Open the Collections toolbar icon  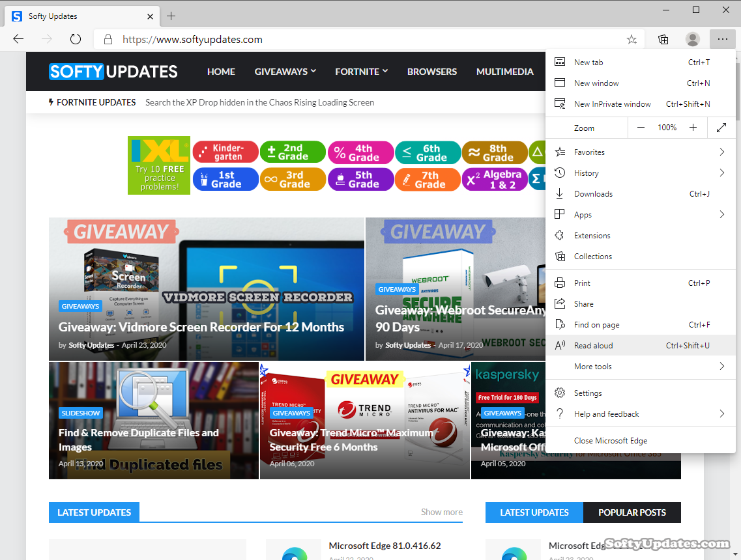[x=663, y=40]
